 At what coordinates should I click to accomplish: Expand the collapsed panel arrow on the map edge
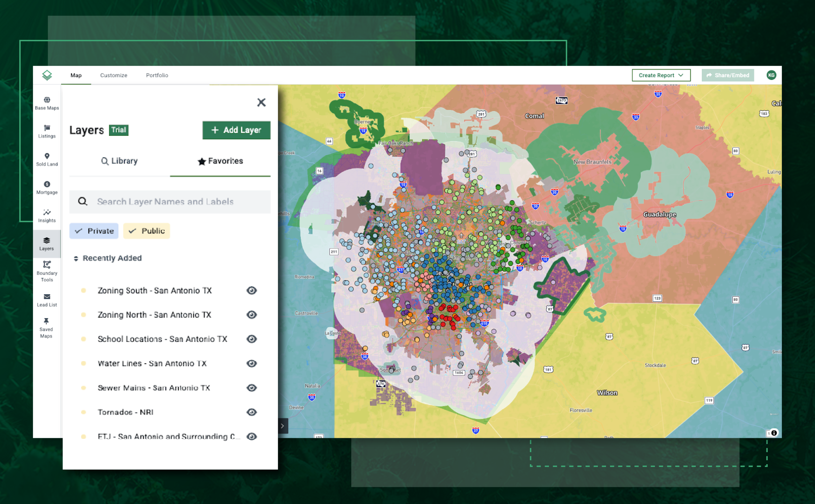coord(283,426)
